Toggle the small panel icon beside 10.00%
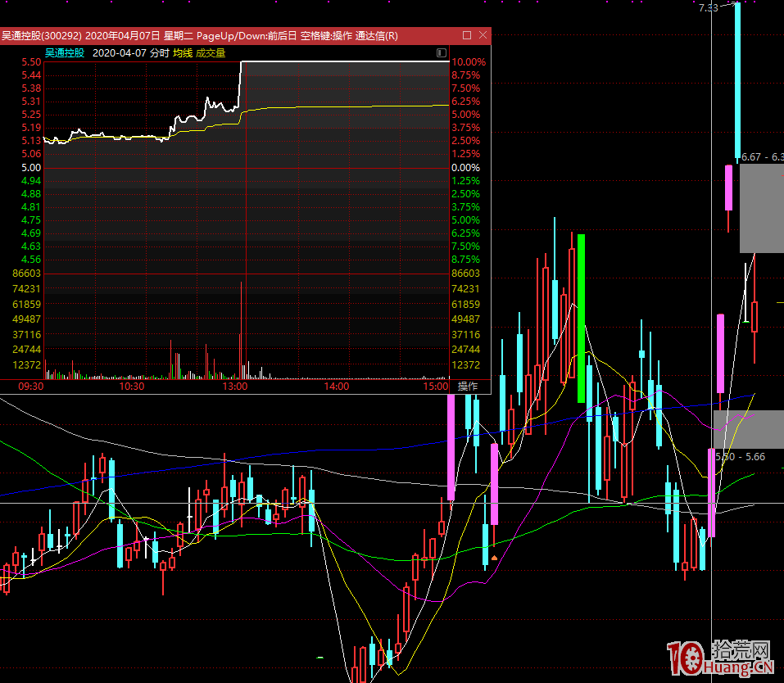784x683 pixels. (x=442, y=53)
